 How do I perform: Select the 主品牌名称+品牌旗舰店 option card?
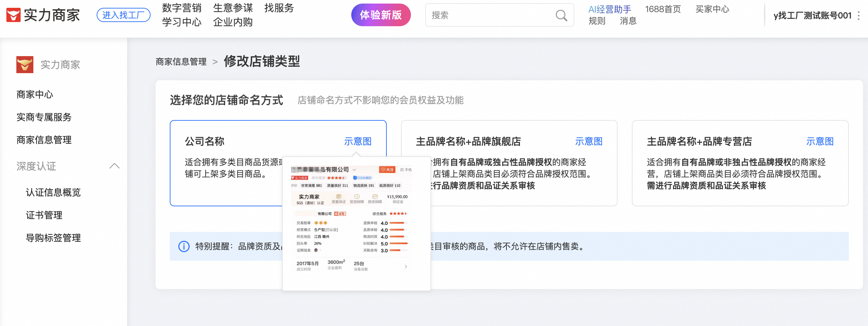[509, 142]
